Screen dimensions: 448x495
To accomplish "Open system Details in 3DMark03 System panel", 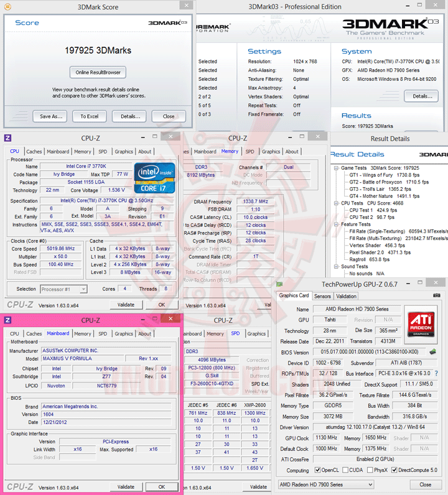I will click(x=422, y=96).
